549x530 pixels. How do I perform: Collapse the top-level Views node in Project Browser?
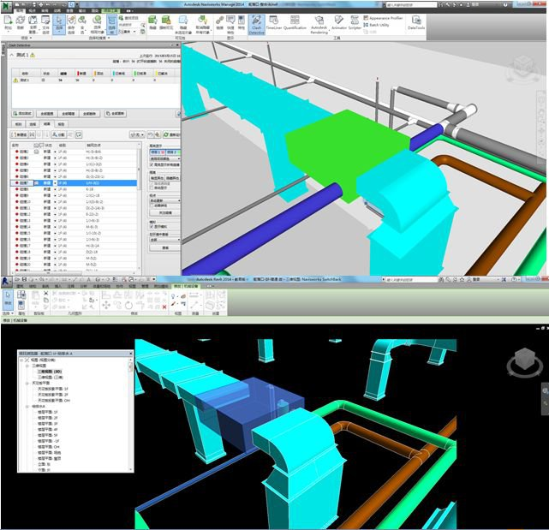coord(22,360)
